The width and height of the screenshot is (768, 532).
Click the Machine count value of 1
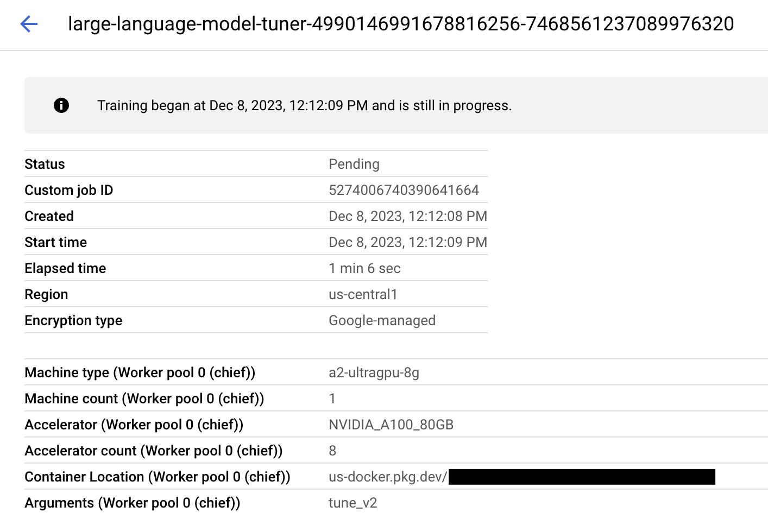(x=332, y=398)
